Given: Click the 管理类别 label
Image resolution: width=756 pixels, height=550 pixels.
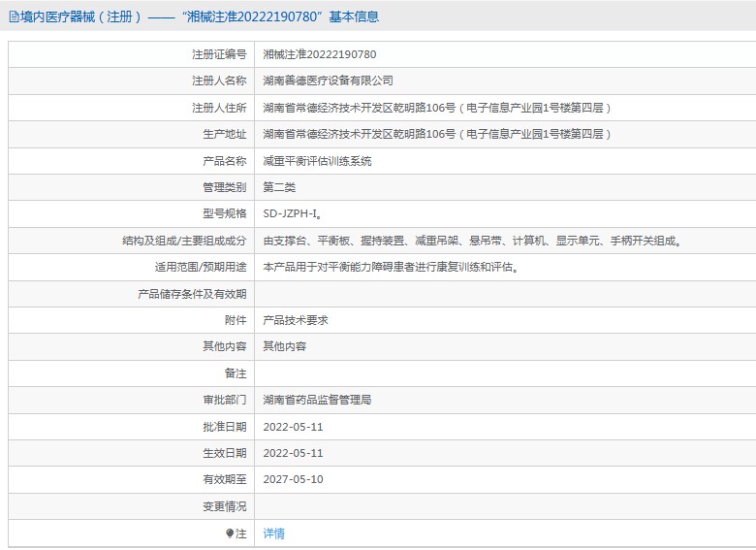Looking at the screenshot, I should (x=224, y=187).
